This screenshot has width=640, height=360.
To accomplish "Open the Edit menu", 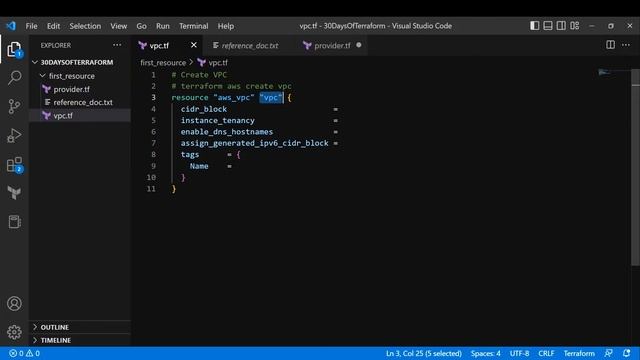I will 53,26.
